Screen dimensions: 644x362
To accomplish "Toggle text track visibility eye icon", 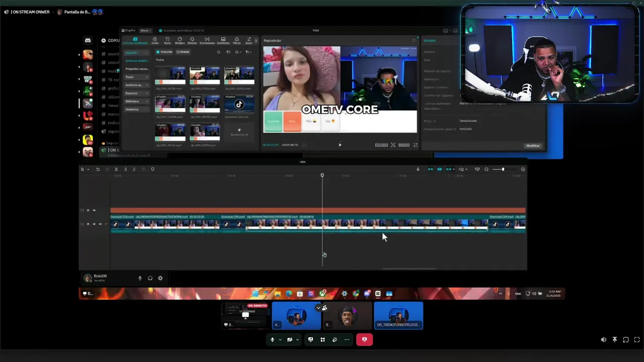I will tap(94, 210).
